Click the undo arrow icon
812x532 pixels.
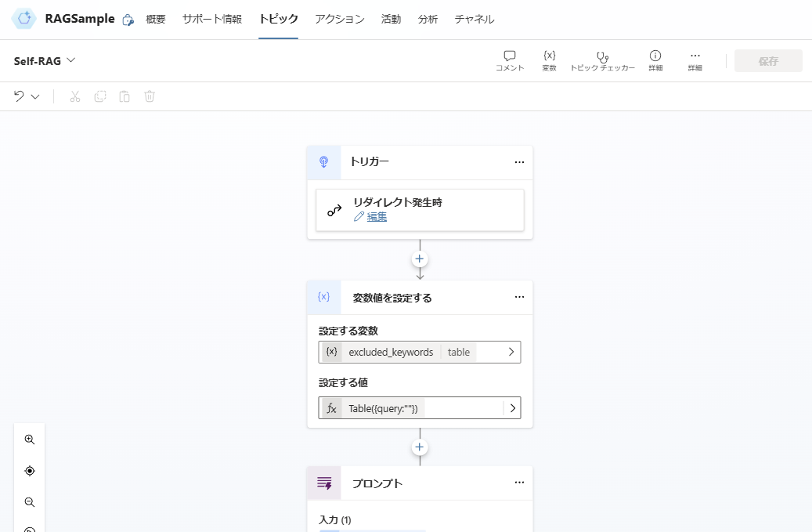tap(17, 96)
